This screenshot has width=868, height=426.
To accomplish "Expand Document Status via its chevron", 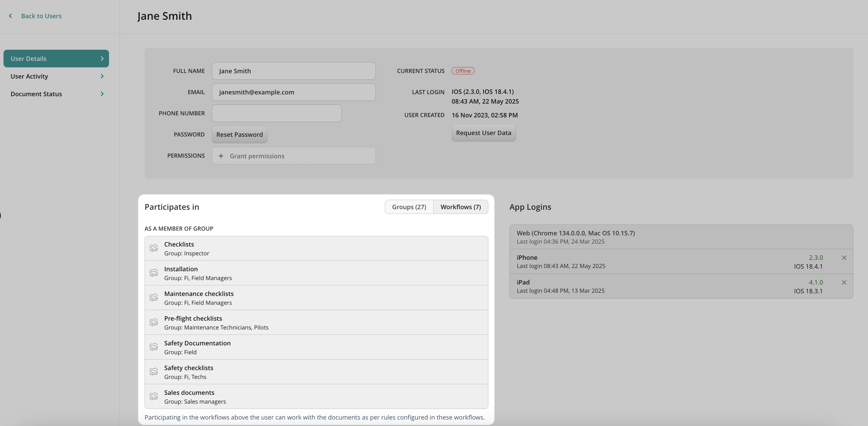I will pyautogui.click(x=102, y=94).
